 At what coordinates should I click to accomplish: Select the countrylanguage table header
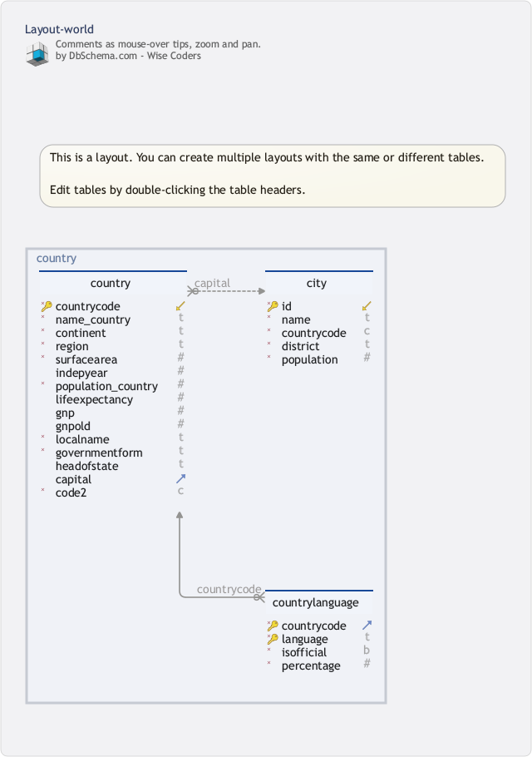pyautogui.click(x=316, y=603)
